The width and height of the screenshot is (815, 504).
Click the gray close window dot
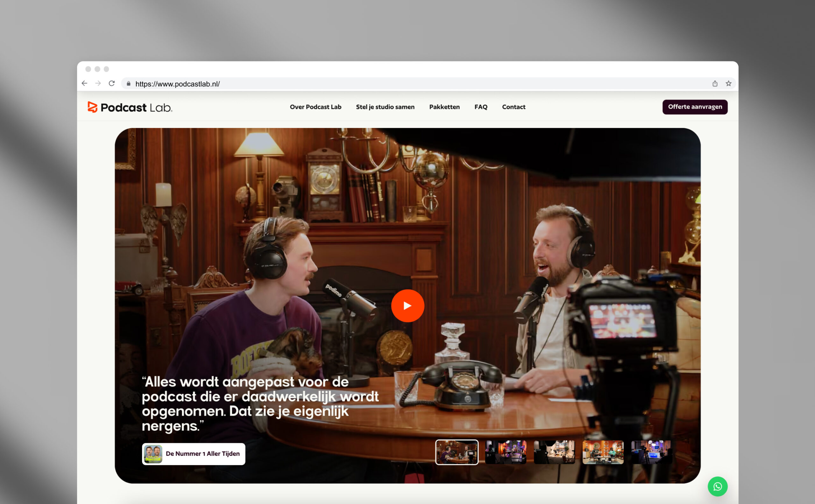point(88,69)
